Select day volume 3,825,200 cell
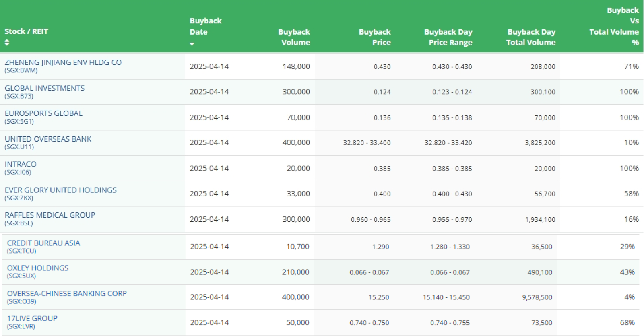The image size is (644, 336). tap(540, 143)
